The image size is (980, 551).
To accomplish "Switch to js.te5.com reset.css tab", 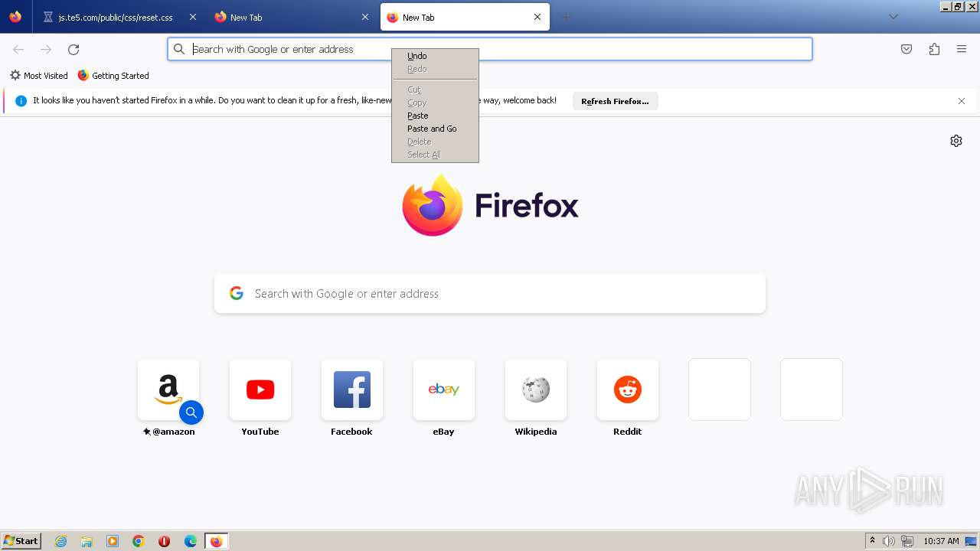I will click(115, 17).
